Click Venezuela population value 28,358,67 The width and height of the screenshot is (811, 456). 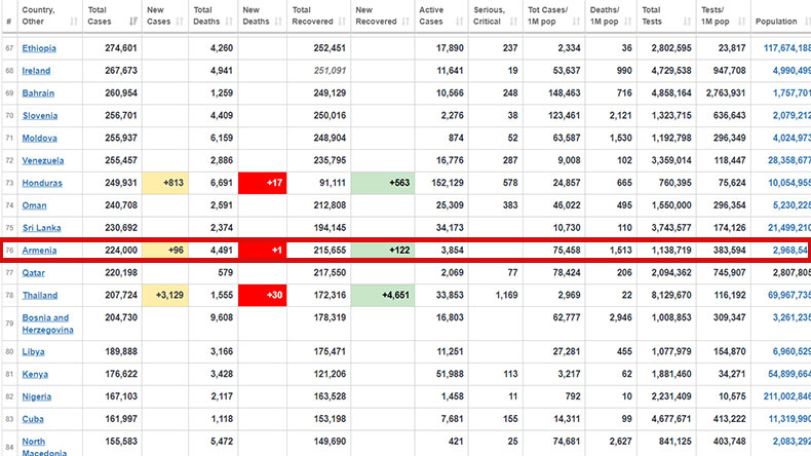pyautogui.click(x=789, y=160)
